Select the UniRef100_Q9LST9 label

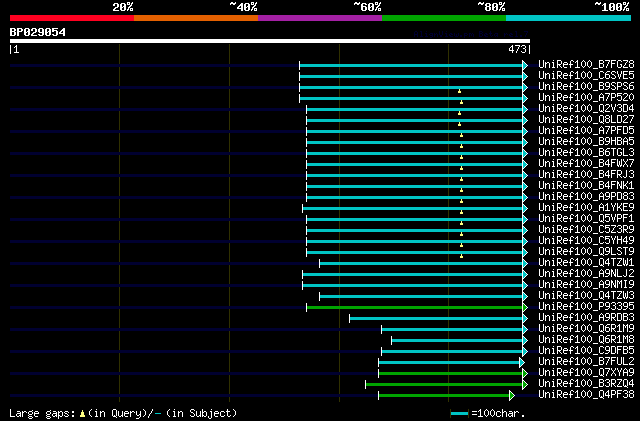586,252
